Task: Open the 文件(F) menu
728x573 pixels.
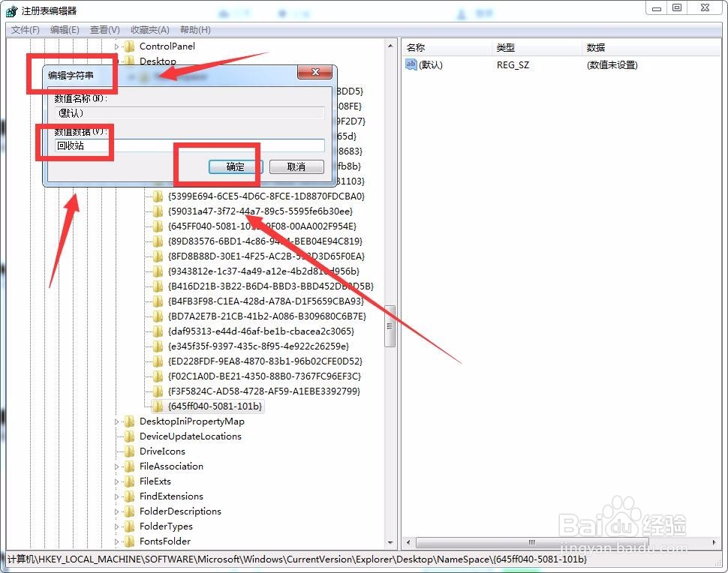Action: (x=25, y=30)
